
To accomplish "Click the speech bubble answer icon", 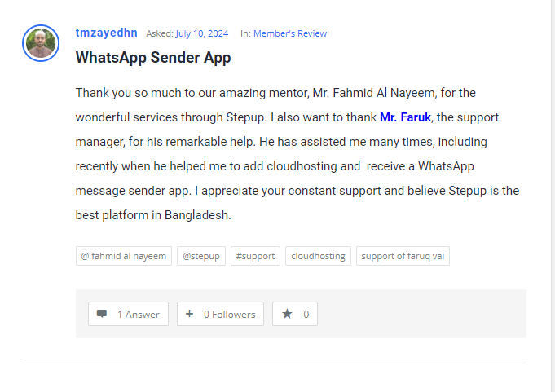I will tap(102, 314).
